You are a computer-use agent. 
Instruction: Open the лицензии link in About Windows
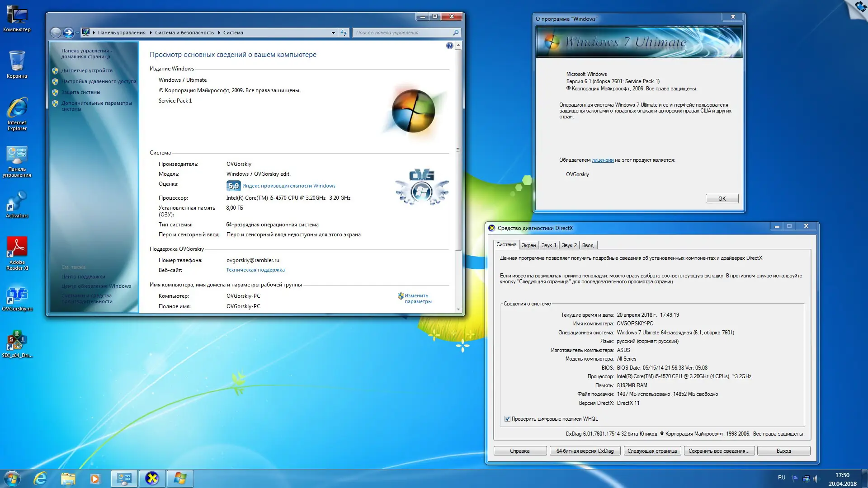coord(603,160)
